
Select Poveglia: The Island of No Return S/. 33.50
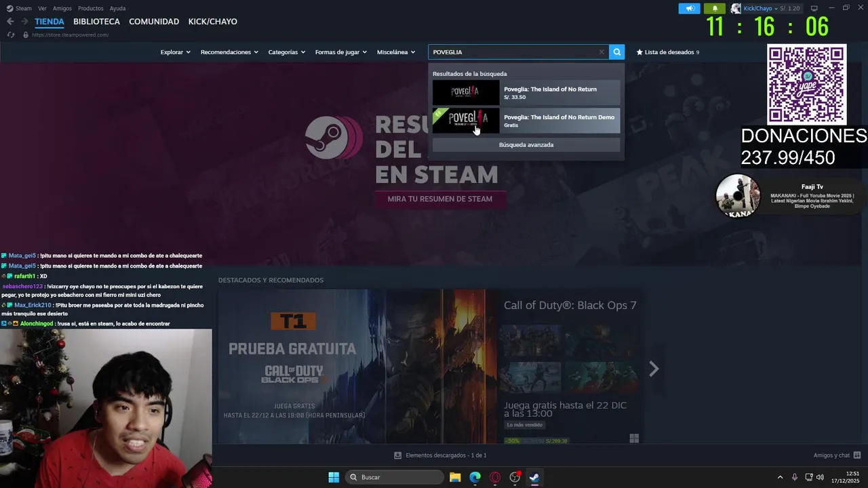[x=526, y=93]
